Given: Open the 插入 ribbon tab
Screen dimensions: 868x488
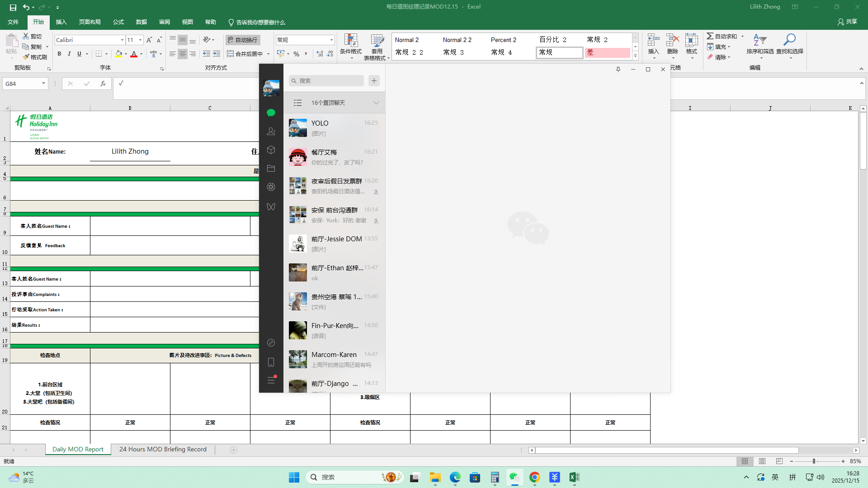Looking at the screenshot, I should (x=61, y=22).
